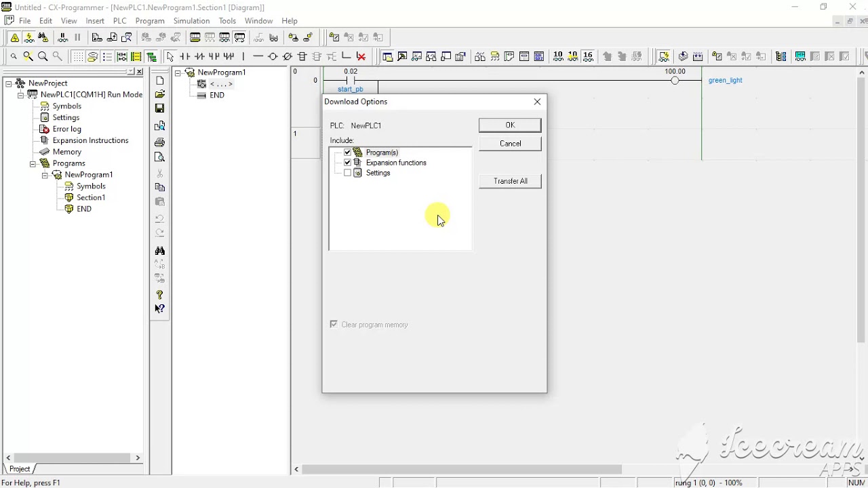Screen dimensions: 868x488
Task: Collapse NewProgram1 node in section outline pane
Action: coord(178,73)
